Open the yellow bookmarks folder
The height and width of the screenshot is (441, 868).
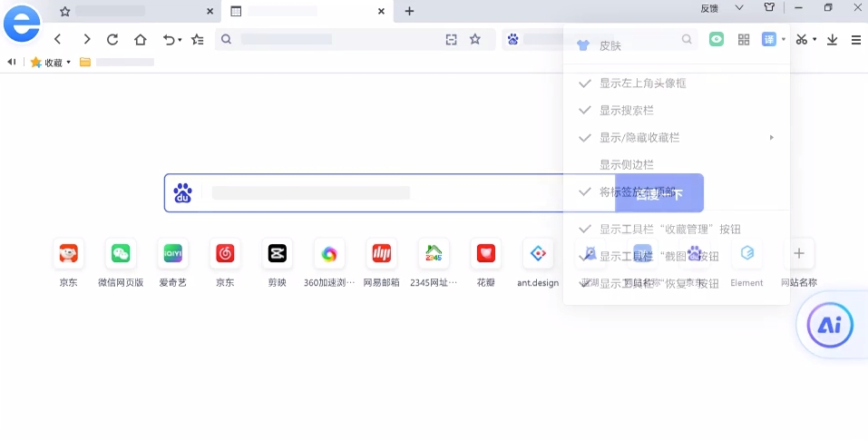84,62
